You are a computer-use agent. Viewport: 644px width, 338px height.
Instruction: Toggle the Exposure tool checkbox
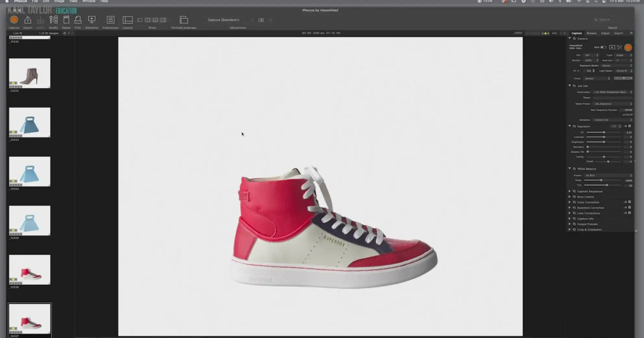[629, 126]
